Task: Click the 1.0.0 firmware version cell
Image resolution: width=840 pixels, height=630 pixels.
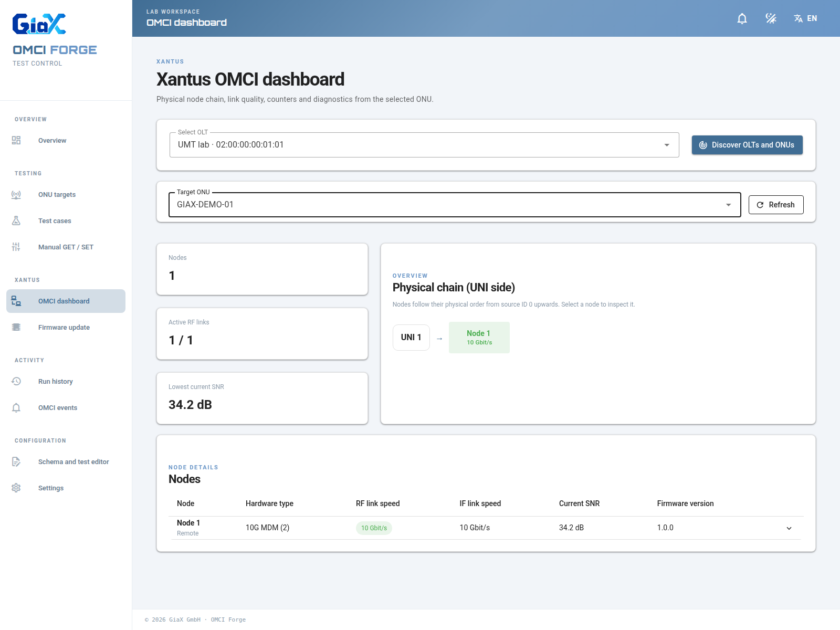Action: click(665, 528)
